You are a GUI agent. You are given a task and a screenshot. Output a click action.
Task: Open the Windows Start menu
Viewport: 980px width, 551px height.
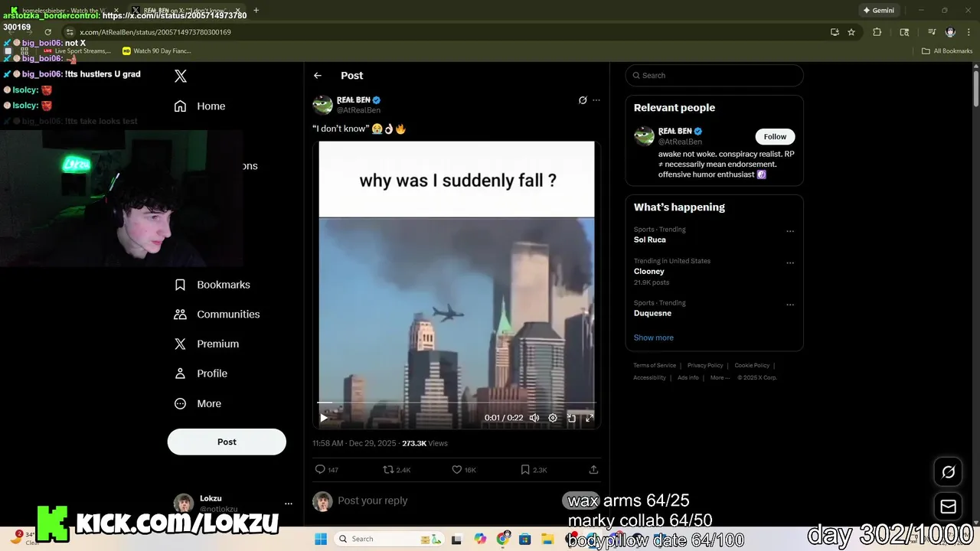pos(321,539)
